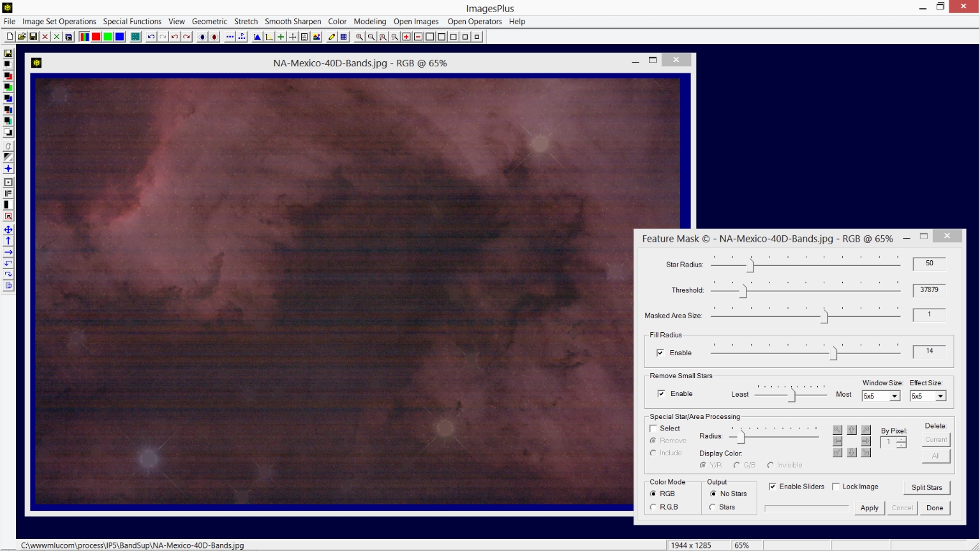Click the green plus crosshair toolbar icon
980x551 pixels.
coord(281,37)
